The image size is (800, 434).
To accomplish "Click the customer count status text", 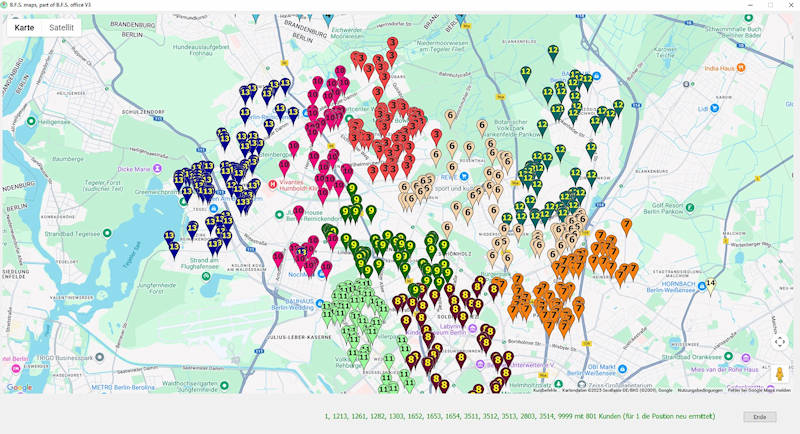I will pos(518,415).
